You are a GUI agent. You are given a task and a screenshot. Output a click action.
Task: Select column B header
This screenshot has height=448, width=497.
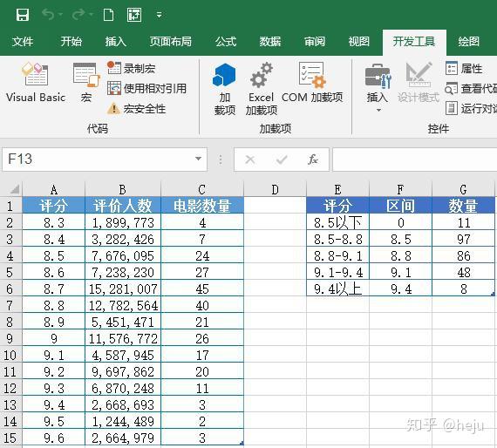(x=123, y=190)
